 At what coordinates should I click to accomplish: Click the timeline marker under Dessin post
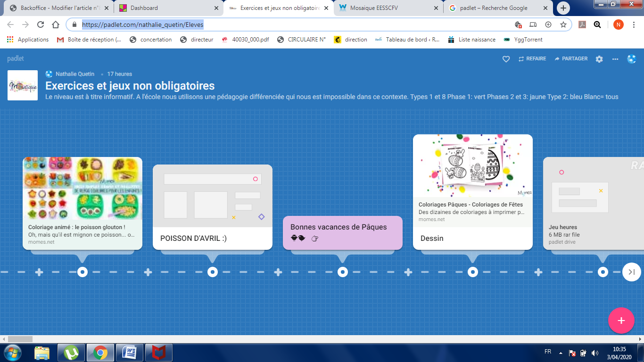point(472,272)
